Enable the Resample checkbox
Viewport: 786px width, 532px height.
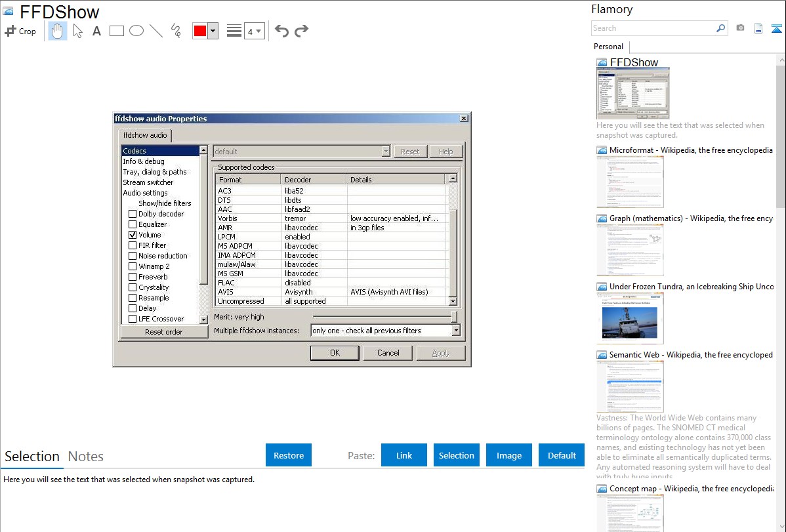click(133, 298)
